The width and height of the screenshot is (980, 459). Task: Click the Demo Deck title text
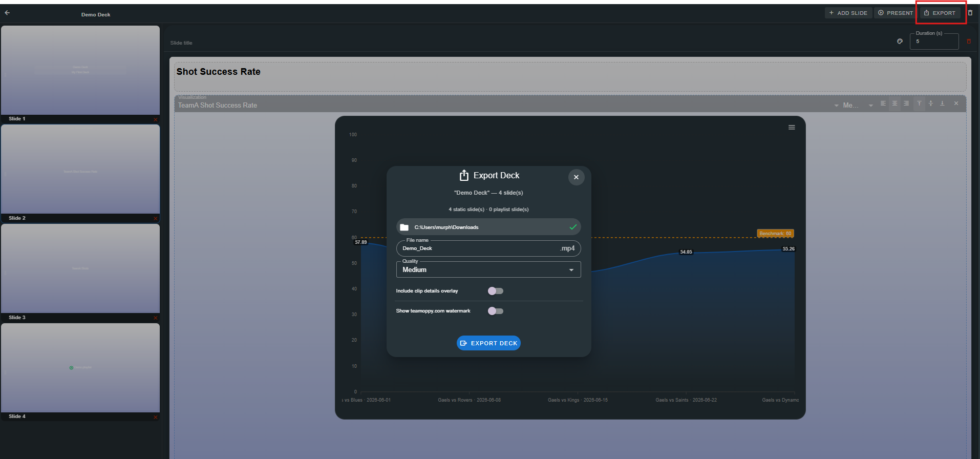[x=96, y=14]
